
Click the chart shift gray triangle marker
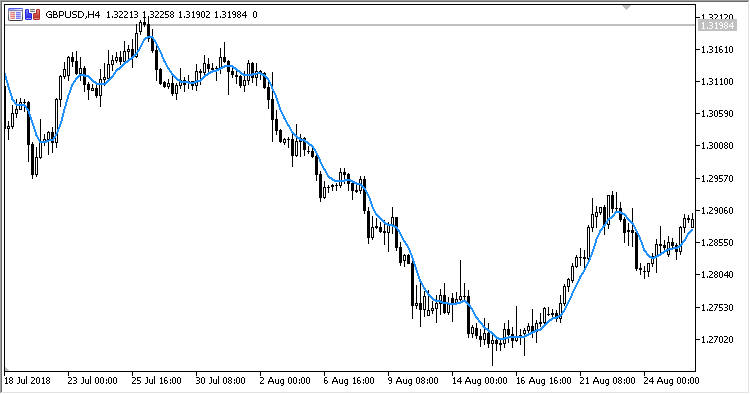626,7
